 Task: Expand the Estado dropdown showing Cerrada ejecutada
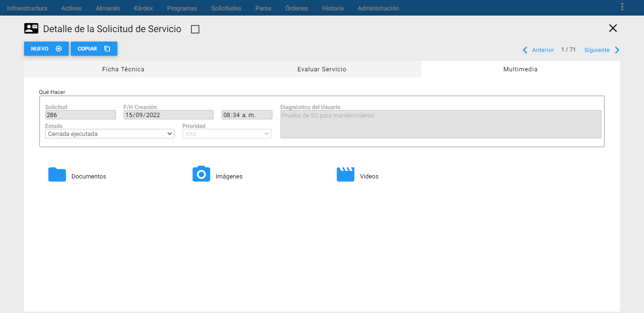(x=110, y=134)
